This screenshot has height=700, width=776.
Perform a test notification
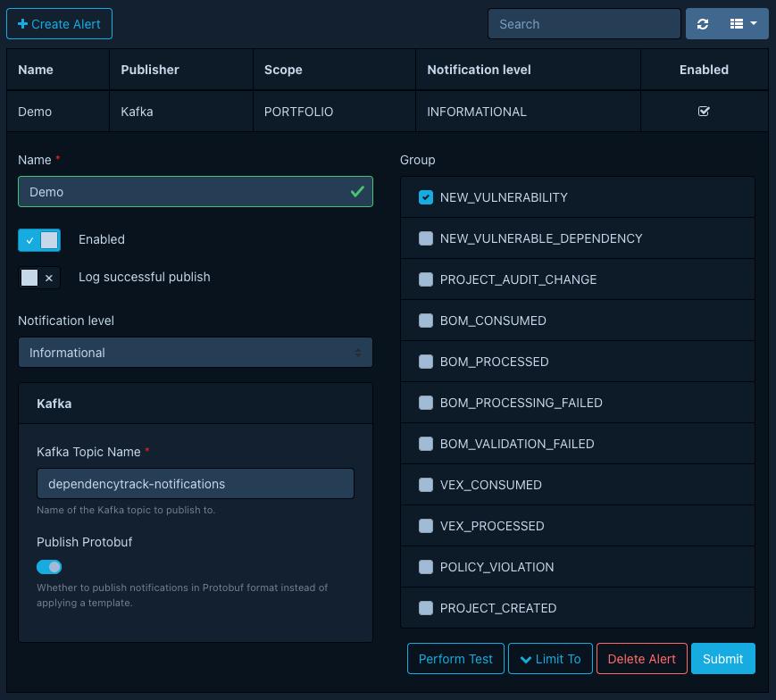455,658
